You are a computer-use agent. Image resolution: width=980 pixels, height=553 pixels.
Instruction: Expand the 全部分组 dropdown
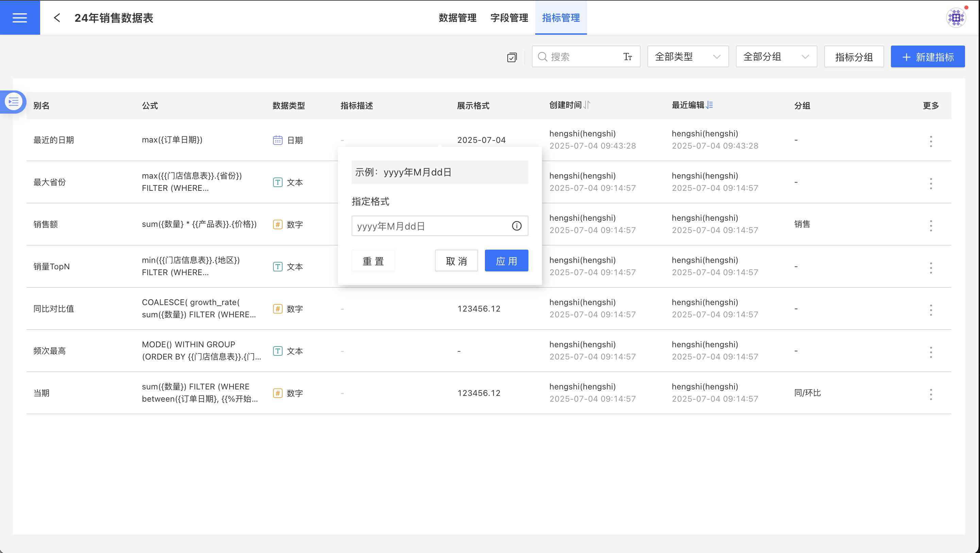point(776,57)
